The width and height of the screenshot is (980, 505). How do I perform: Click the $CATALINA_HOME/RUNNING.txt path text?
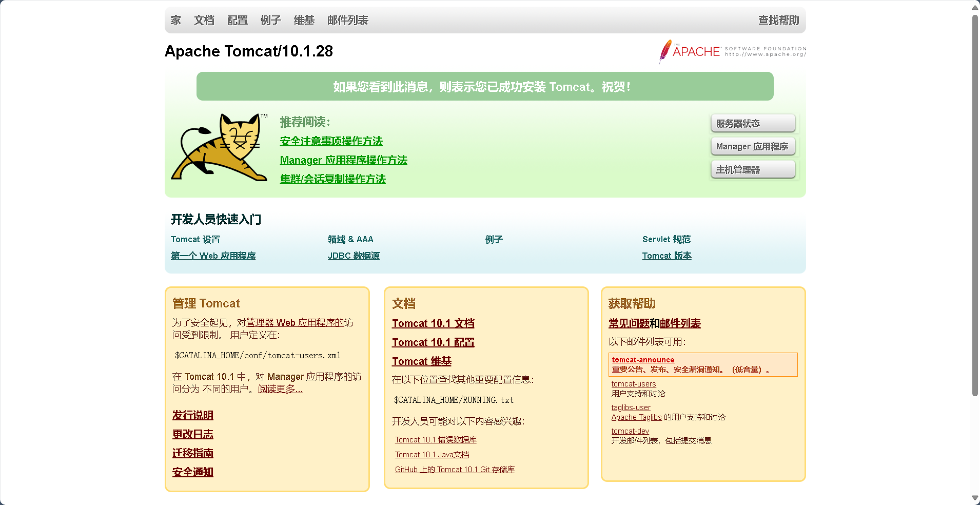tap(454, 400)
